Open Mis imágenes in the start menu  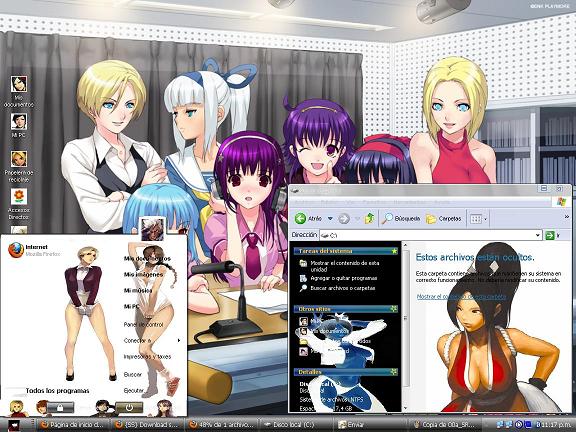[143, 274]
